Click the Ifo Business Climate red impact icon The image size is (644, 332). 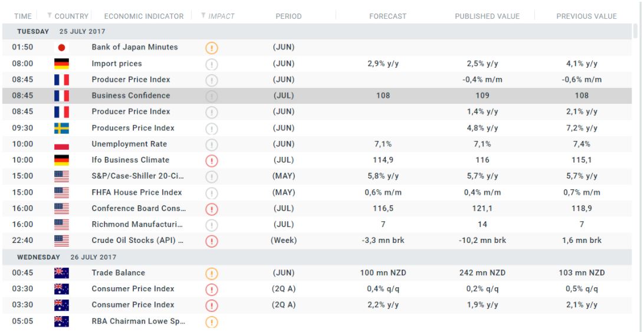tap(211, 160)
